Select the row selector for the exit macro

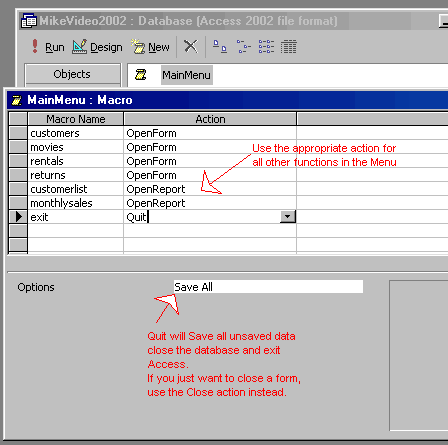tap(18, 217)
